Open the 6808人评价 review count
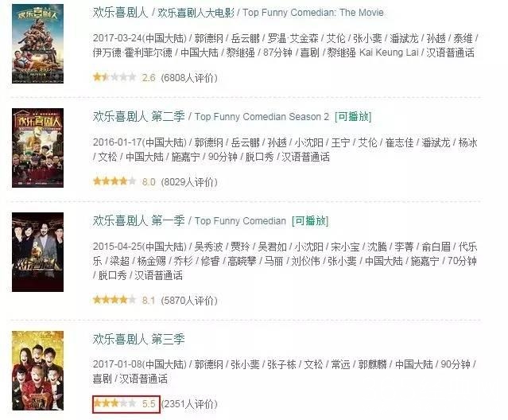This screenshot has height=420, width=508. pyautogui.click(x=189, y=78)
